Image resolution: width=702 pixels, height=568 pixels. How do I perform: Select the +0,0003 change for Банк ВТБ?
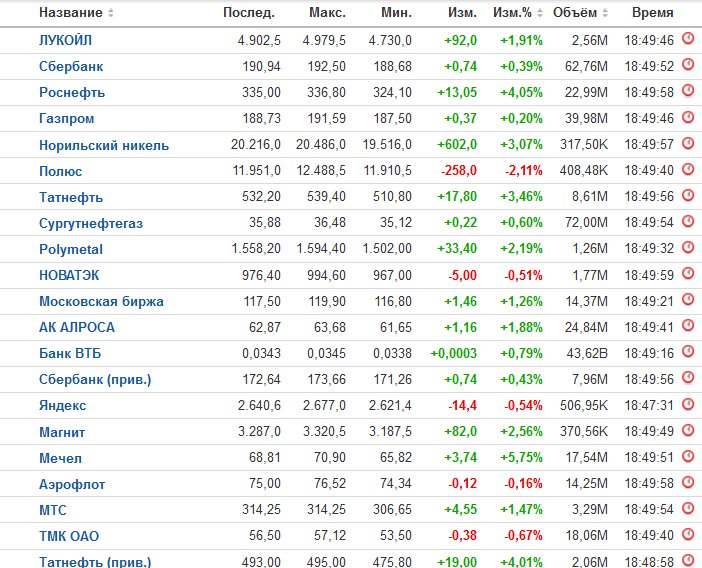pos(454,354)
